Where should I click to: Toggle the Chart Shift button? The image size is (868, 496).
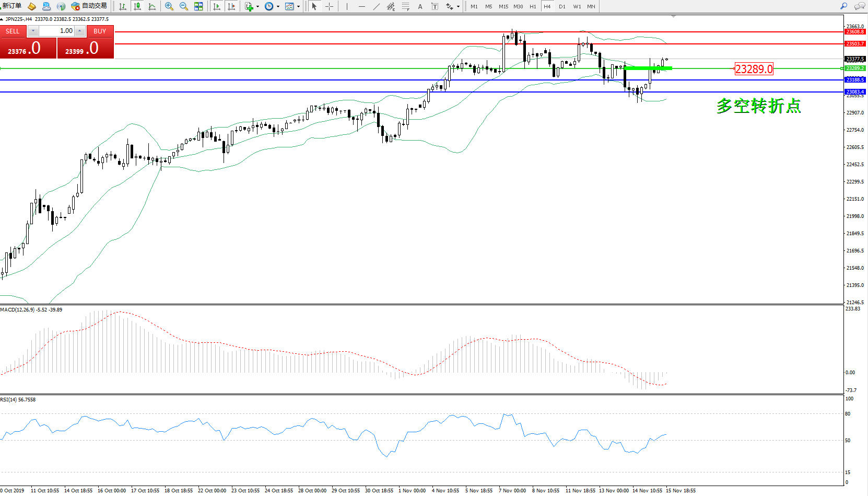[x=231, y=6]
